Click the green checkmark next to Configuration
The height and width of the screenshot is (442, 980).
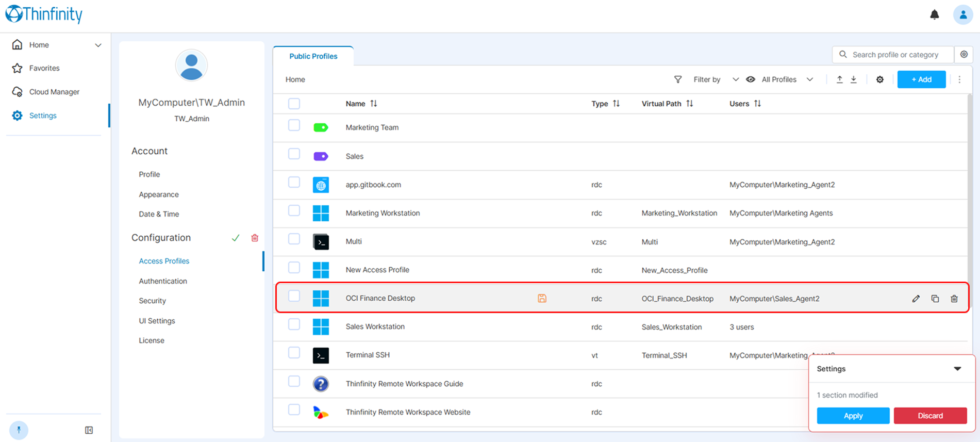[236, 238]
